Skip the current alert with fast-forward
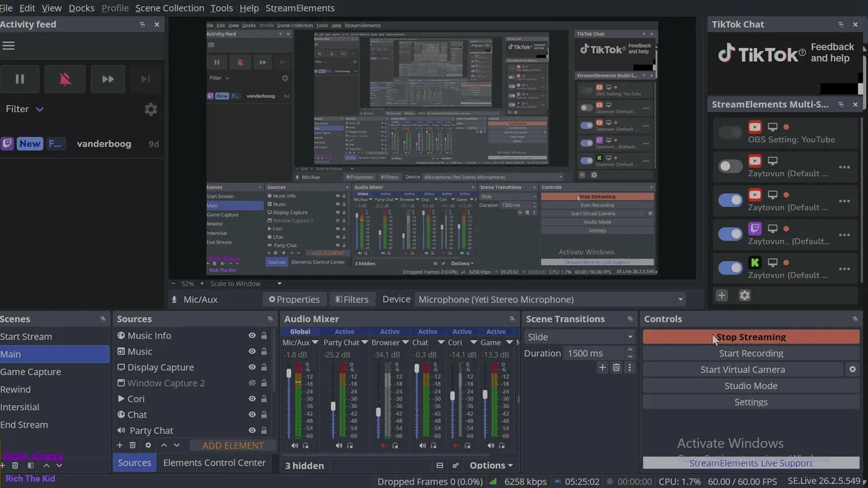Viewport: 868px width, 488px height. pyautogui.click(x=108, y=79)
